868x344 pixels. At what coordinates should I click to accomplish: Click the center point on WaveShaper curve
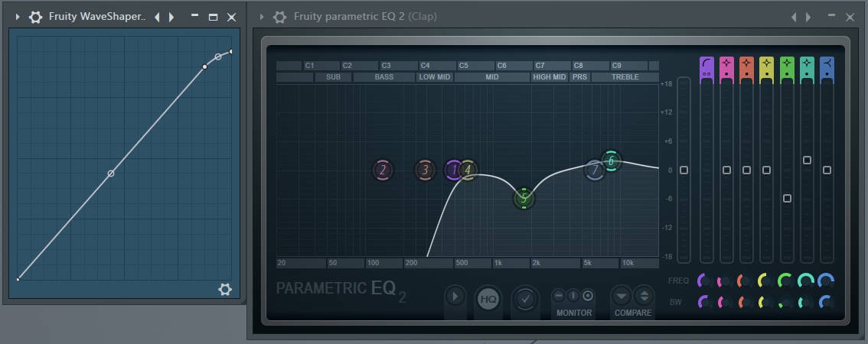(x=111, y=173)
